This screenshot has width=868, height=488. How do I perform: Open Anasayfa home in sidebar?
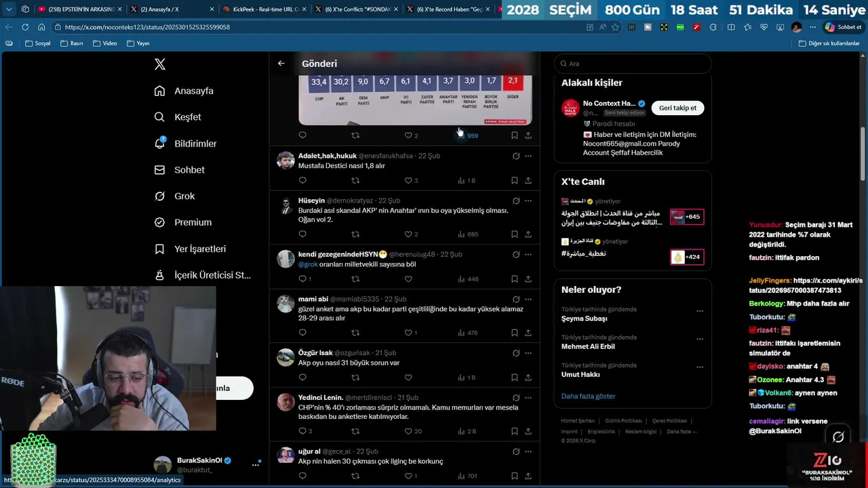coord(184,91)
